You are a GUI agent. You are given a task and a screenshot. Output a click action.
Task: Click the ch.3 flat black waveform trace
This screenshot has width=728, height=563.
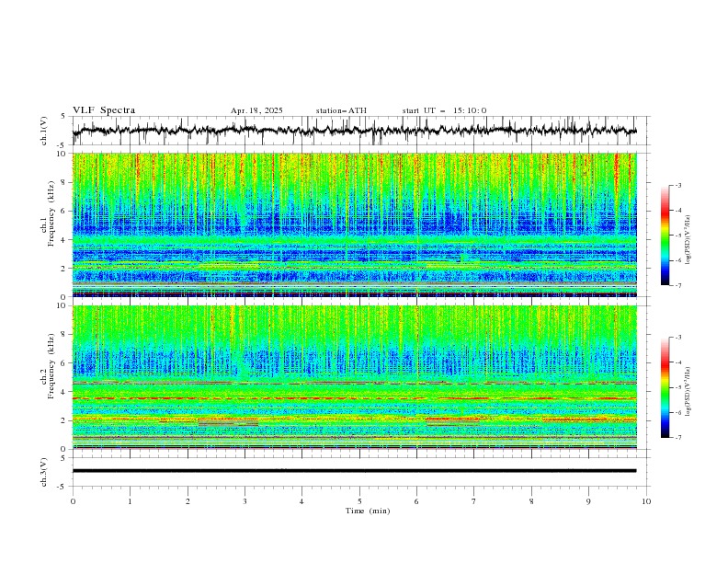tap(354, 471)
